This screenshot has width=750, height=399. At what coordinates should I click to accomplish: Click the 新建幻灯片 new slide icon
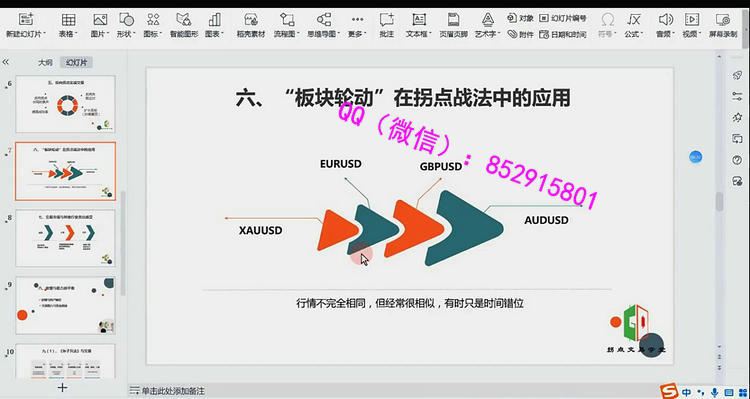point(25,20)
